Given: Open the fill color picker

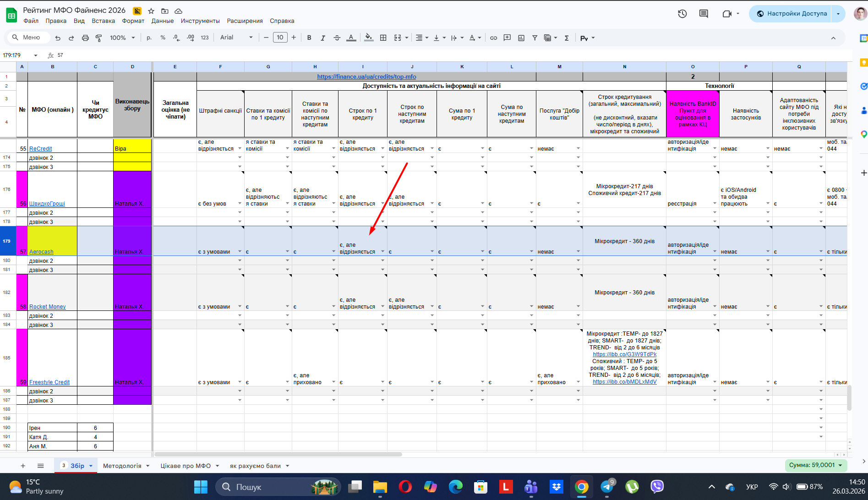Looking at the screenshot, I should [369, 38].
